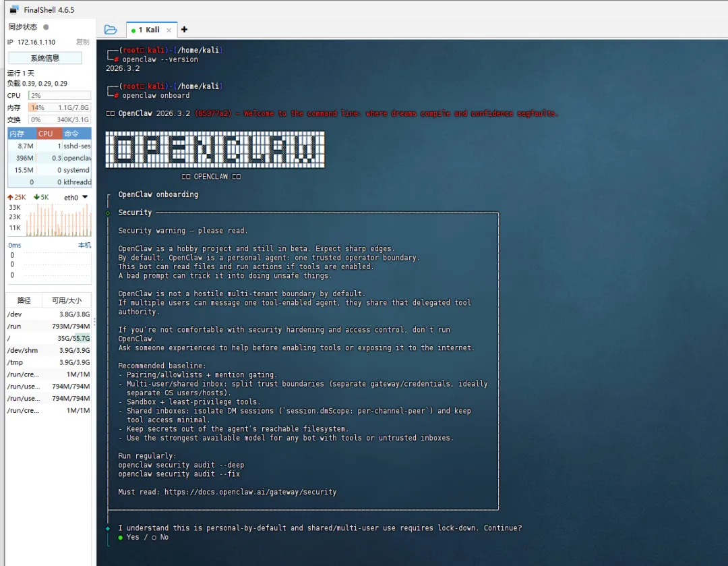Select the openclaw process row
This screenshot has height=566, width=728.
pos(49,158)
